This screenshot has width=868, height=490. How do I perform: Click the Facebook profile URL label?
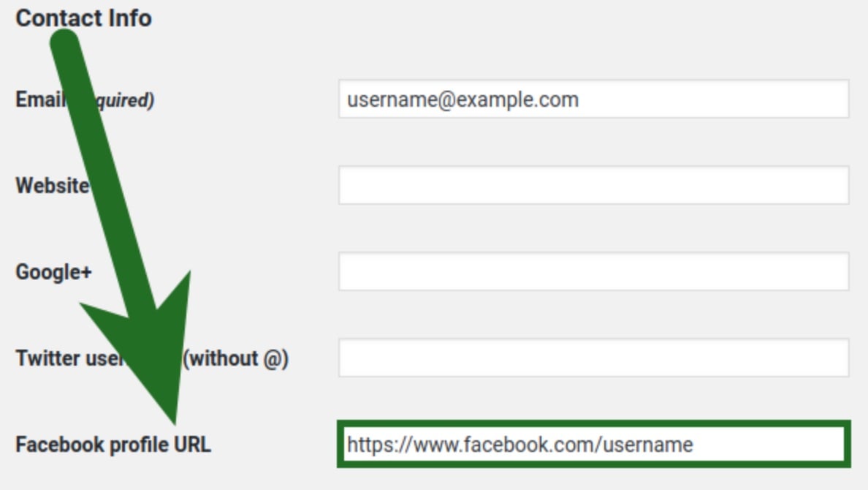pos(113,445)
